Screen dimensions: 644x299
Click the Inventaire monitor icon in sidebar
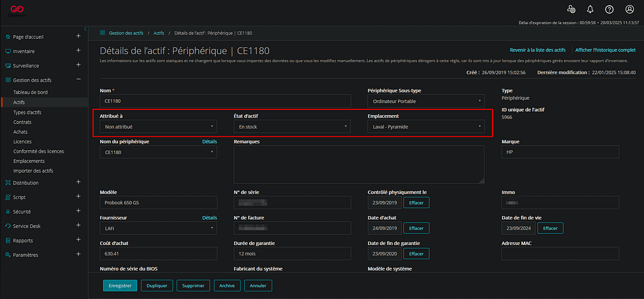[x=8, y=51]
